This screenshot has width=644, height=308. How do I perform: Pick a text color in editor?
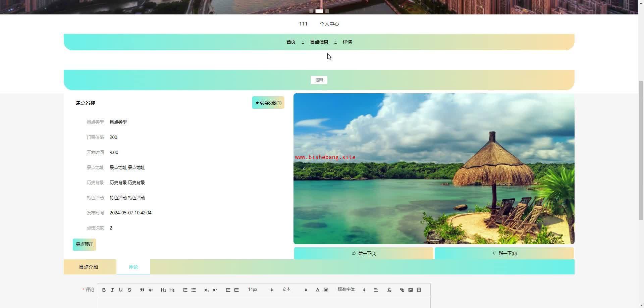point(318,290)
